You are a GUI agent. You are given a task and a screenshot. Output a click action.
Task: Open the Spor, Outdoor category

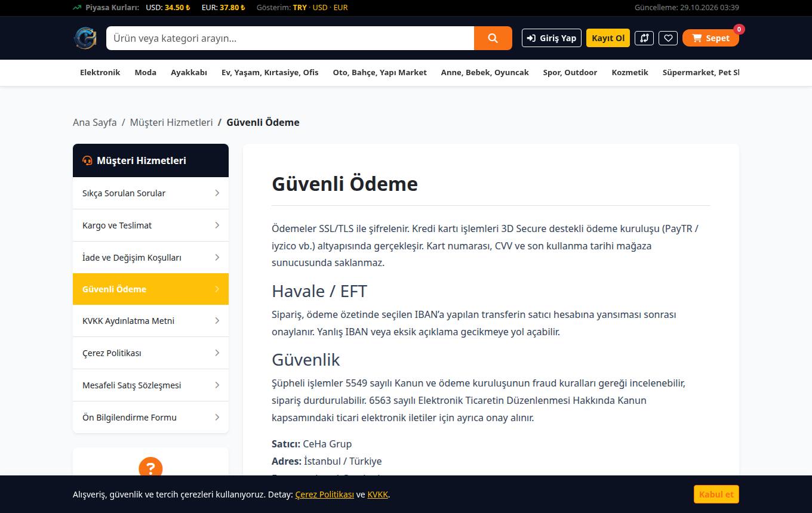click(570, 72)
